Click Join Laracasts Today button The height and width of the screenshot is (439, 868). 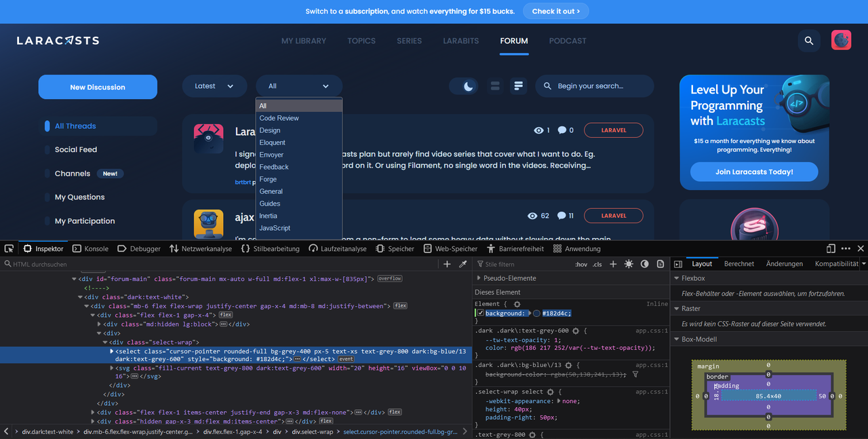pyautogui.click(x=754, y=172)
